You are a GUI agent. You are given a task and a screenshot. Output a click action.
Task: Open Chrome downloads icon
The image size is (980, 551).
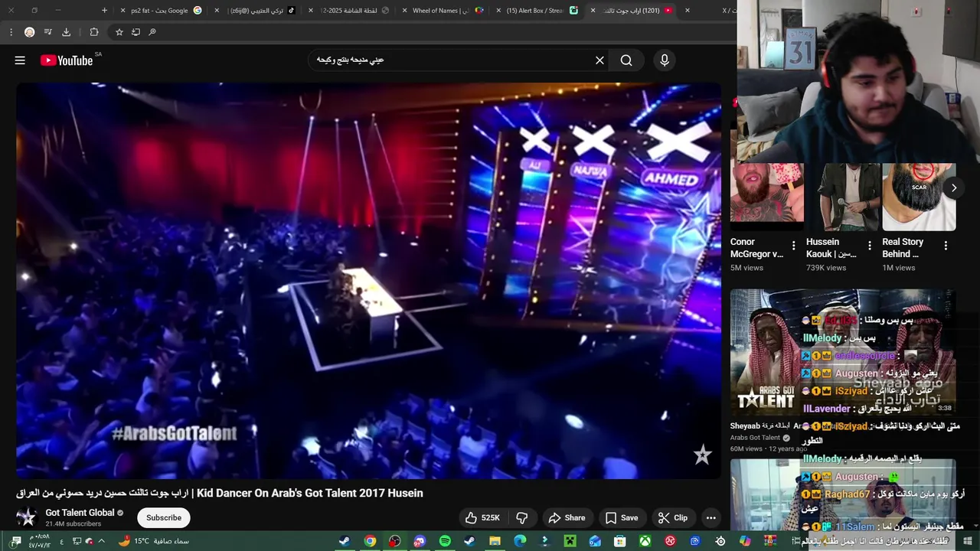pyautogui.click(x=66, y=32)
